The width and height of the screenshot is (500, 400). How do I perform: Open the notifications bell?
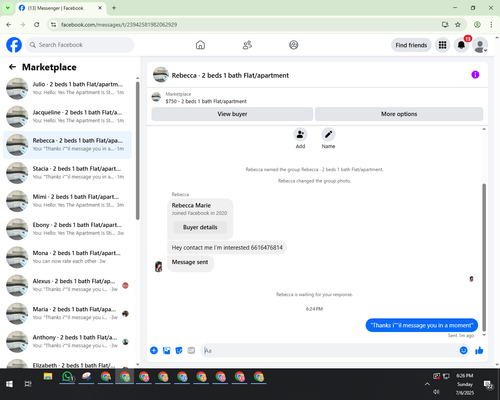[x=461, y=45]
